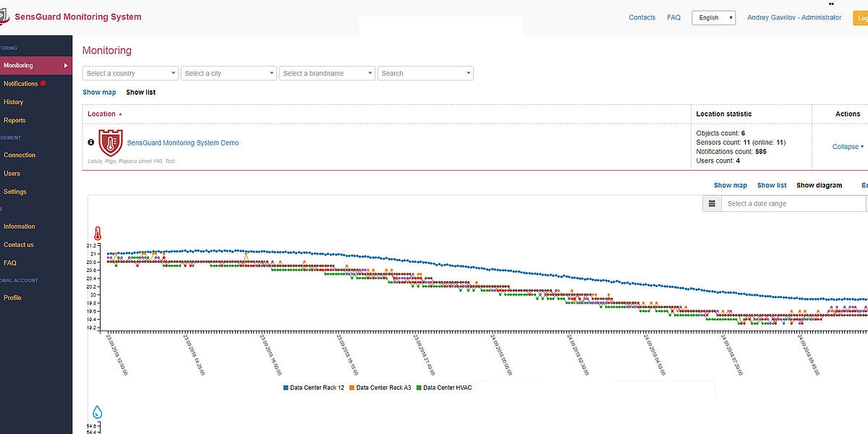Go to Reports in the sidebar
868x434 pixels.
pos(14,121)
